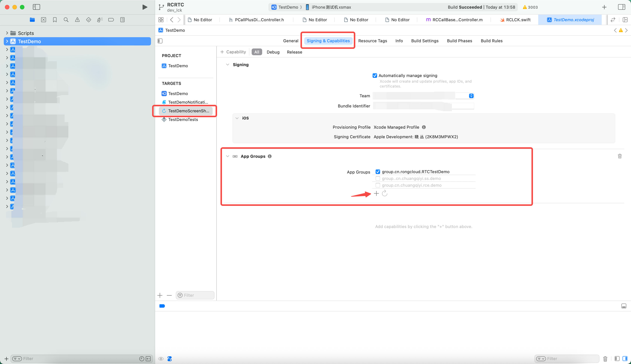Open the Project navigator folder icon
631x364 pixels.
[x=32, y=20]
